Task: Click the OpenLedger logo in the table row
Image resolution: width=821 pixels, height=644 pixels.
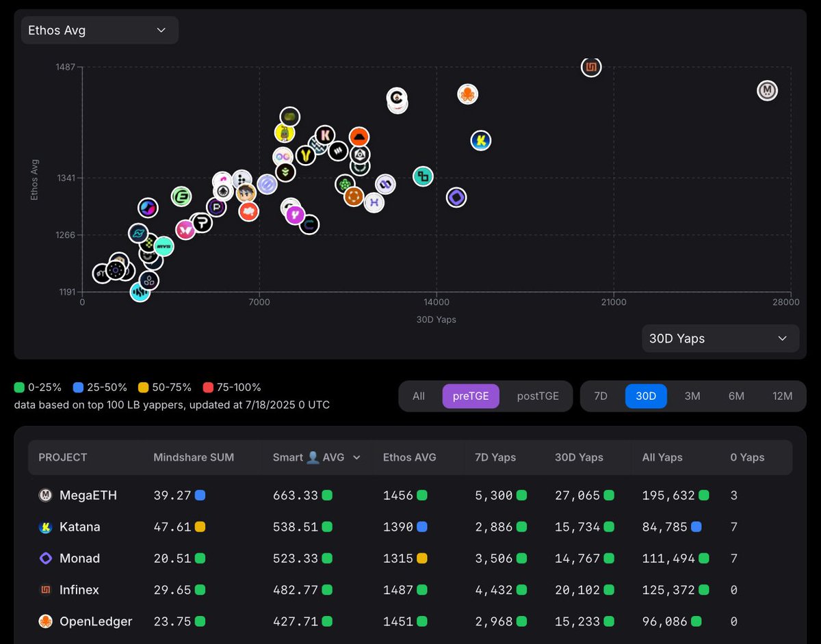Action: (46, 621)
